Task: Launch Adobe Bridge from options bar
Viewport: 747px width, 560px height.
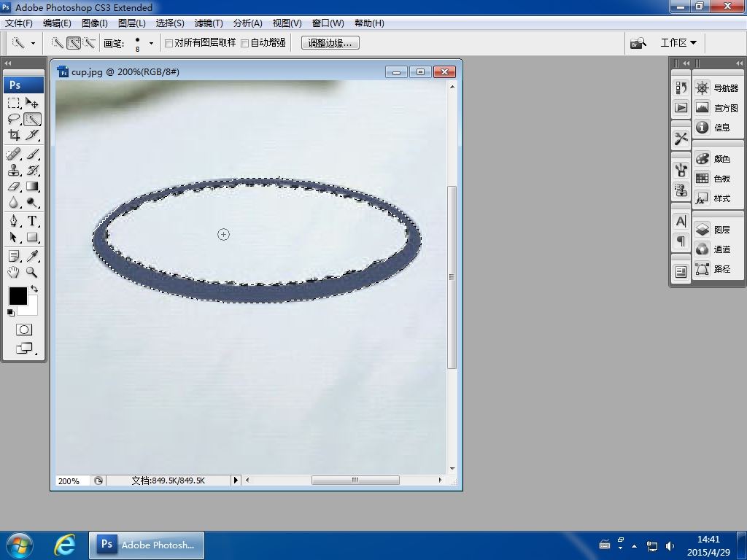Action: (638, 43)
